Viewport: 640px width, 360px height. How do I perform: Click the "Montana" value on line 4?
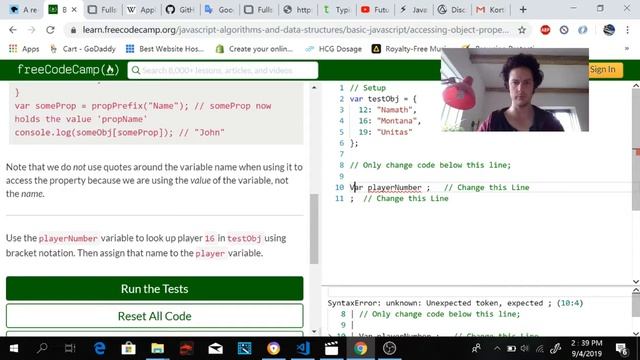click(x=397, y=121)
